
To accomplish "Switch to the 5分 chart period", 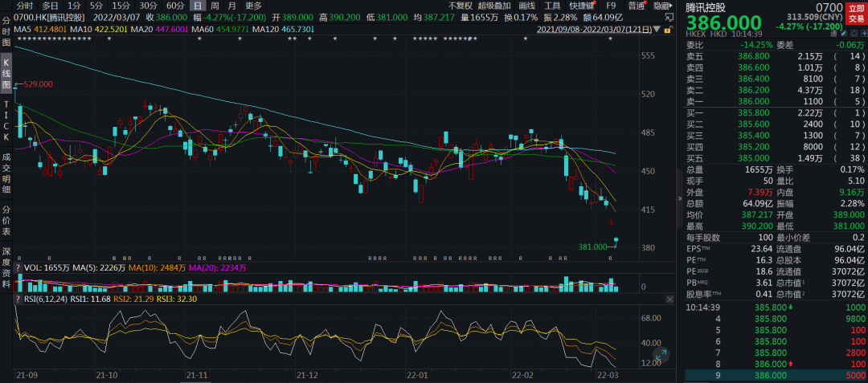I will (96, 6).
